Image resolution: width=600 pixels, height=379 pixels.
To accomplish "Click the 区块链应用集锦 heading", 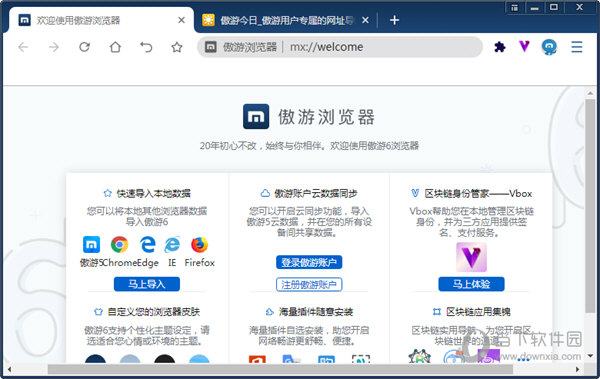I will coord(478,312).
